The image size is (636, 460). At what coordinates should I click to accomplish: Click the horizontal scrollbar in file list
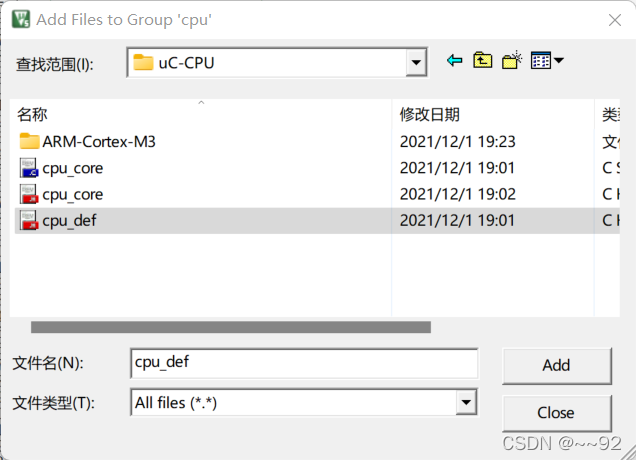231,327
